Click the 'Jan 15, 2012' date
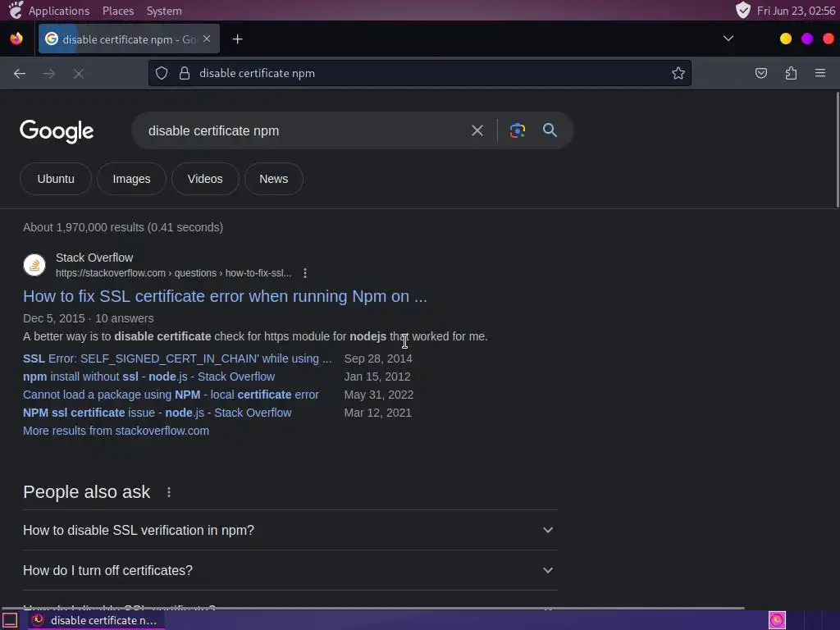Screen dimensions: 840x630 (377, 377)
